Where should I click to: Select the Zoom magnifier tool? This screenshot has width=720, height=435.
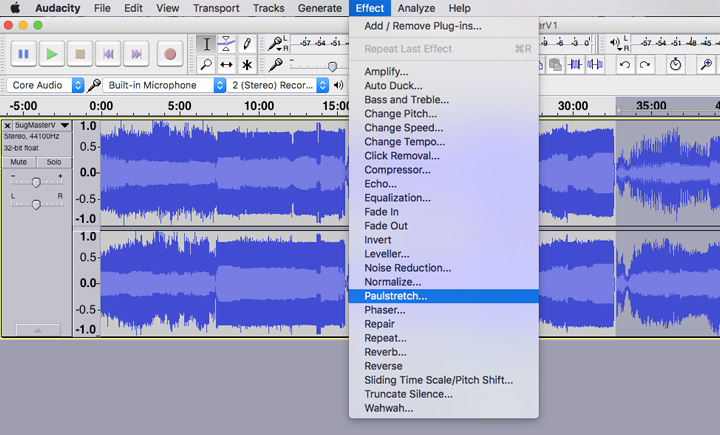pyautogui.click(x=206, y=64)
